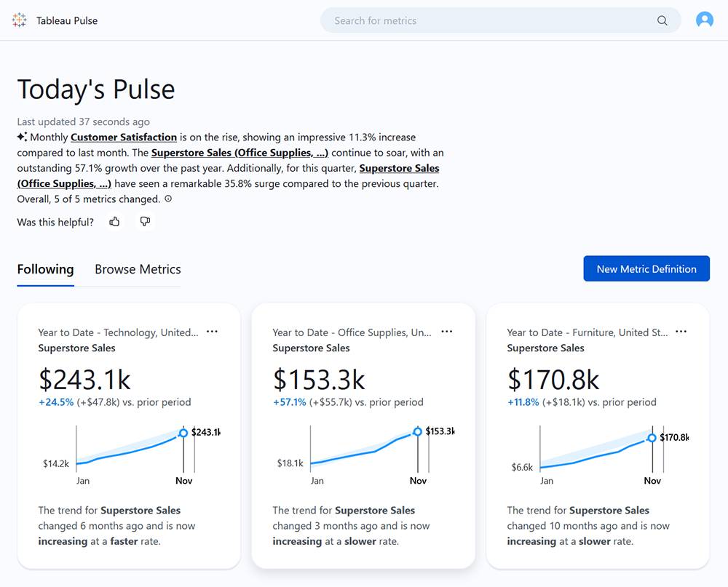Open the Office Supplies card overflow menu
The height and width of the screenshot is (587, 728).
tap(446, 331)
